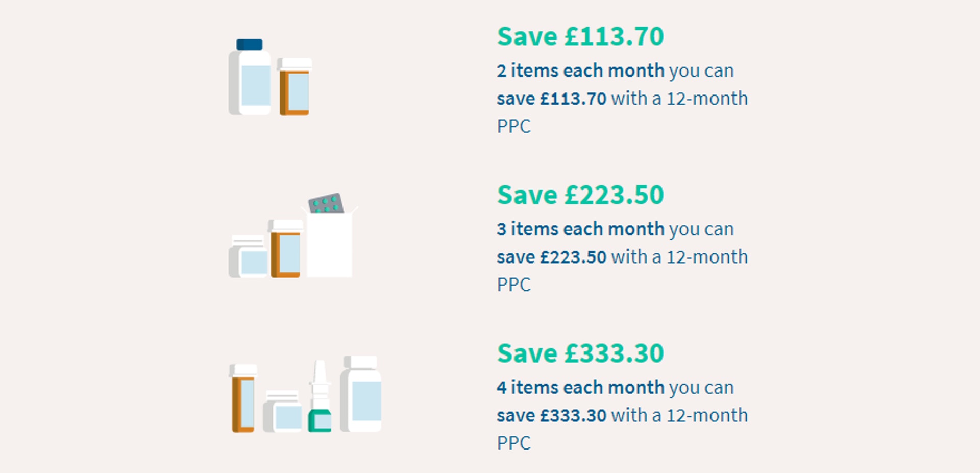Click the bold 'save £333.30' text

point(552,415)
